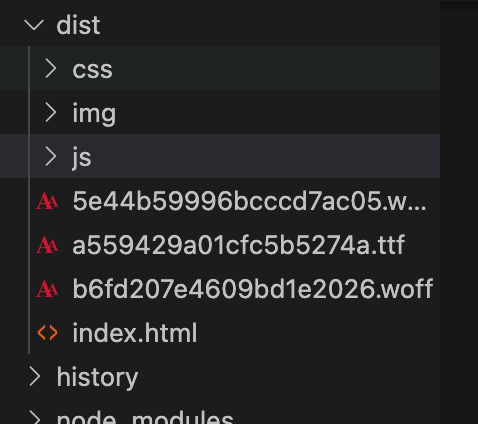Open the b6fd207e4609bd1e2026.woff file
Viewport: 478px width, 424px height.
point(253,289)
